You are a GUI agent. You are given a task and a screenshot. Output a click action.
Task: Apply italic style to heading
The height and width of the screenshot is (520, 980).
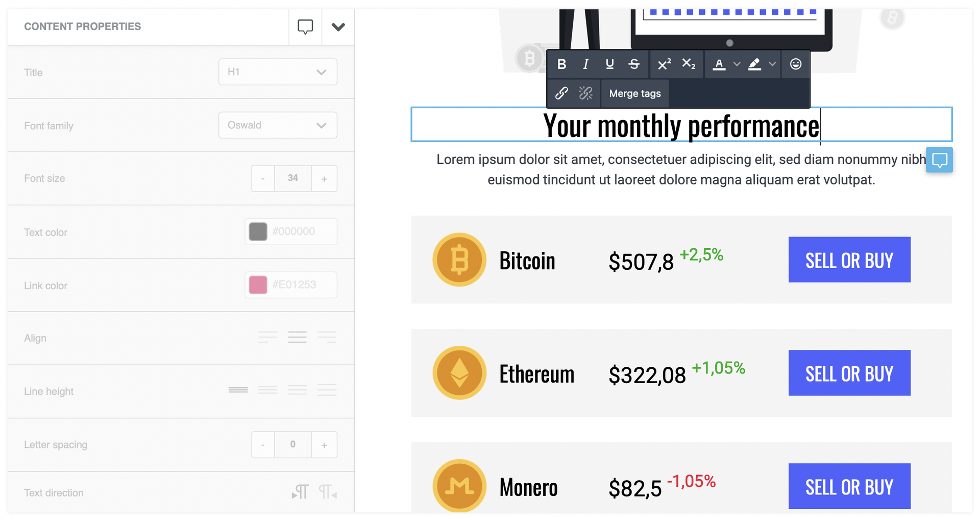click(x=585, y=64)
